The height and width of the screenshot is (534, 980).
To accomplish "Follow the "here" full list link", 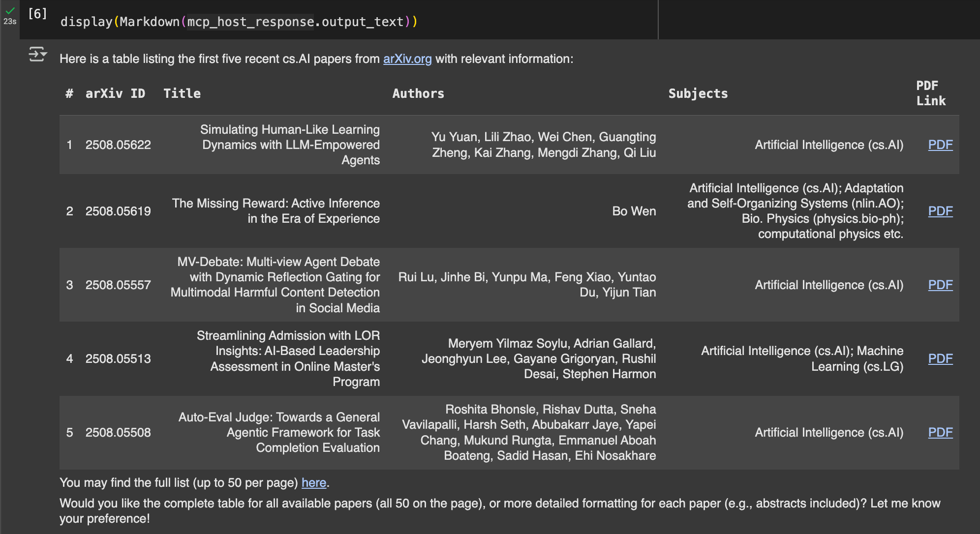I will tap(314, 482).
